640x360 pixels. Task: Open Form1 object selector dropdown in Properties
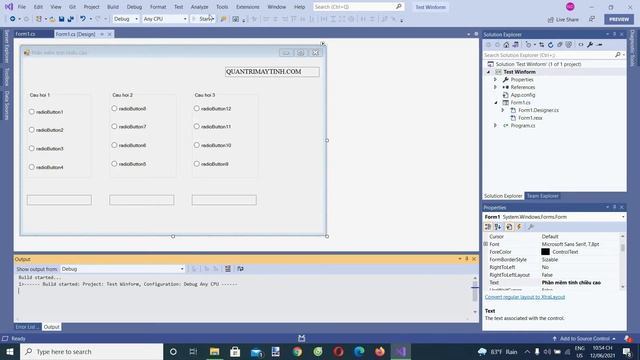pos(623,217)
